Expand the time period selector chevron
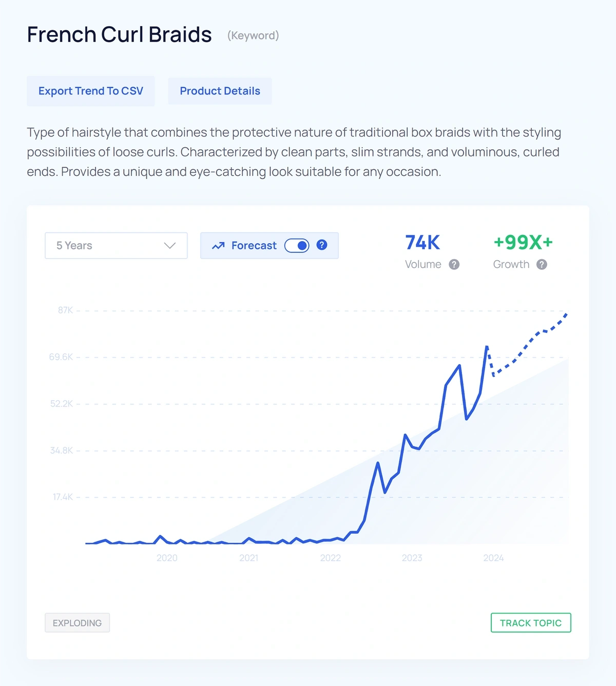 (170, 245)
